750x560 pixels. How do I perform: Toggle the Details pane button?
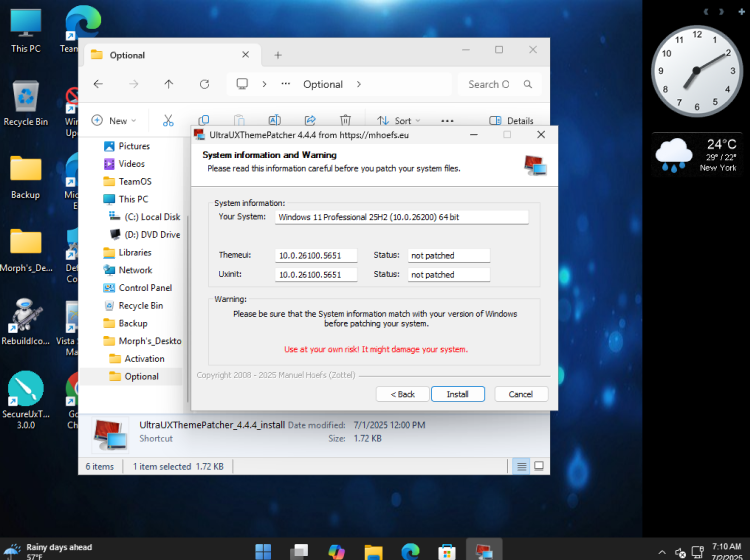[511, 121]
